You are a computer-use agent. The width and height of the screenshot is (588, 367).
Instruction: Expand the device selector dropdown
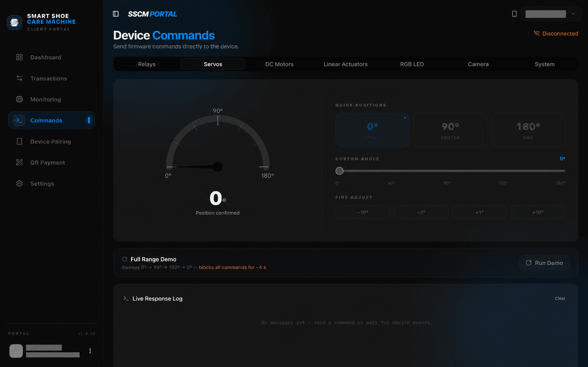pos(551,14)
